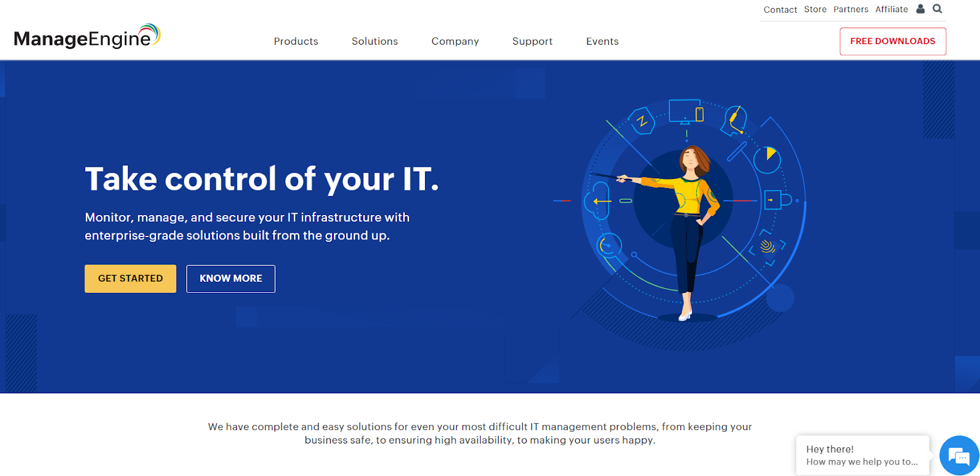
Task: Visit the Partners link
Action: point(851,9)
